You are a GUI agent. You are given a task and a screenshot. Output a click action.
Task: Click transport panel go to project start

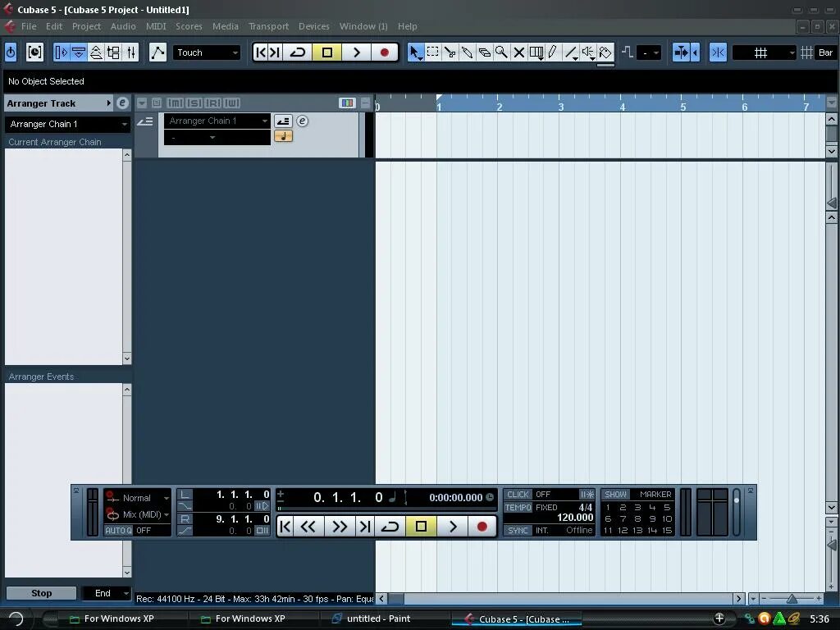point(285,527)
